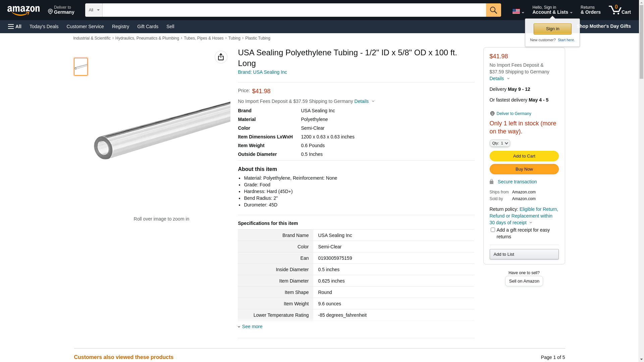644x362 pixels.
Task: Expand See more specifications
Action: click(252, 326)
